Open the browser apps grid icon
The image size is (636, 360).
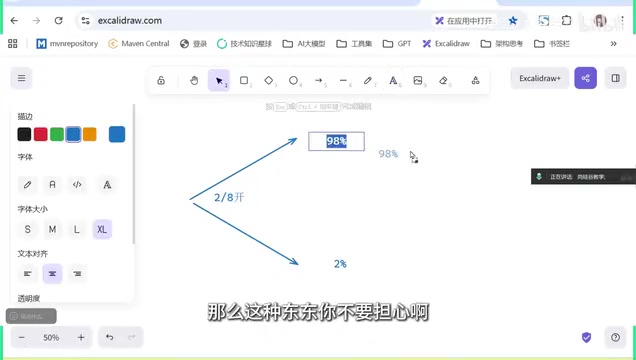pos(13,43)
